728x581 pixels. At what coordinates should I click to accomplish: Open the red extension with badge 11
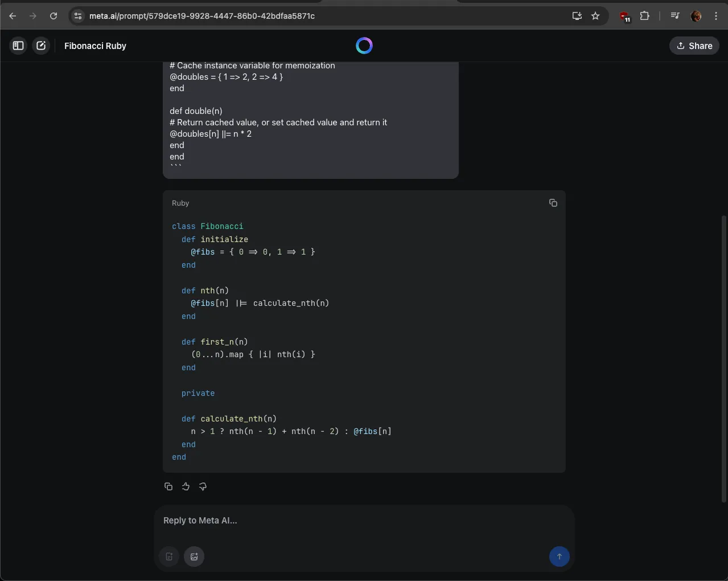click(625, 17)
